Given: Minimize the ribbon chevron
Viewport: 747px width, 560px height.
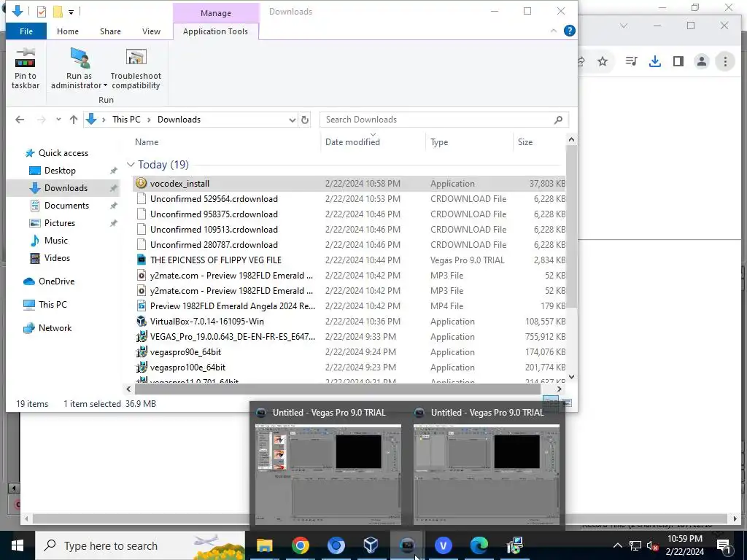Looking at the screenshot, I should pos(554,31).
